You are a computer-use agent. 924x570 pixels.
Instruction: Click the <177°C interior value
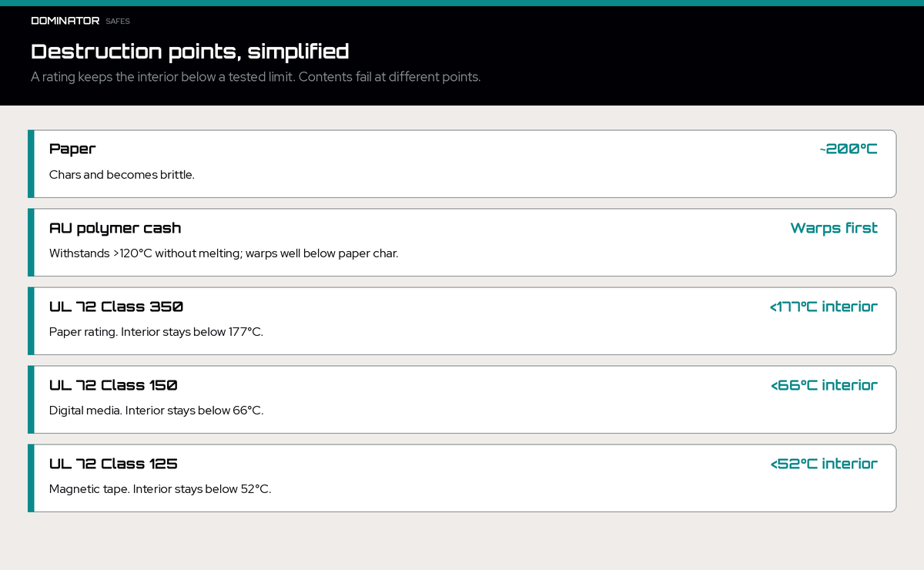(x=824, y=307)
